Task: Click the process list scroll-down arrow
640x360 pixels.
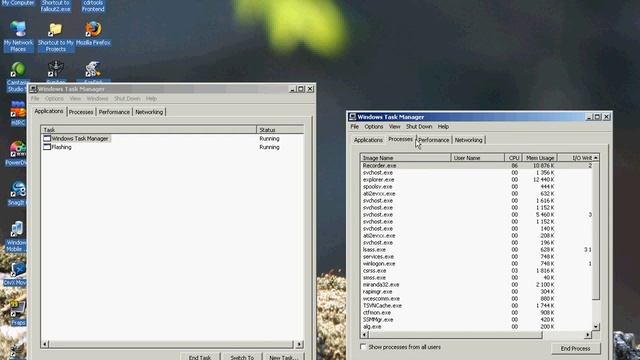Action: tap(596, 327)
